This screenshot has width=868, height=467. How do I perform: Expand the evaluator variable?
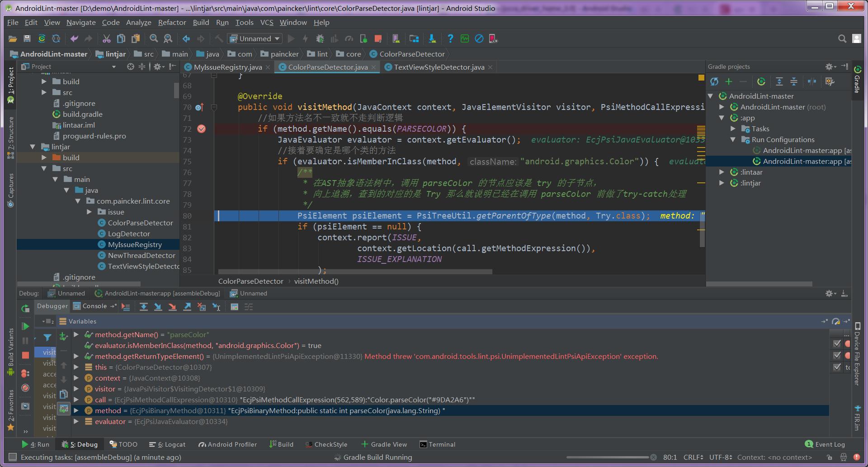76,422
